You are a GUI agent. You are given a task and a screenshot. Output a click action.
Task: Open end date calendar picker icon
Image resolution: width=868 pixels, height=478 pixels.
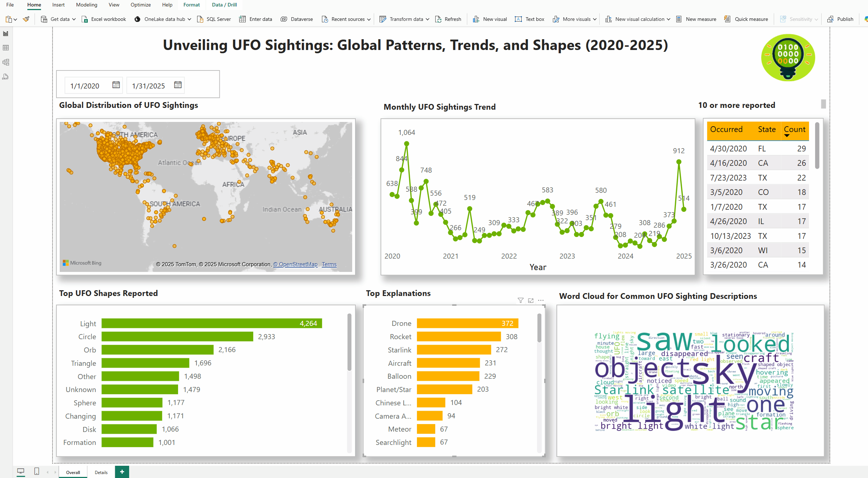[178, 85]
